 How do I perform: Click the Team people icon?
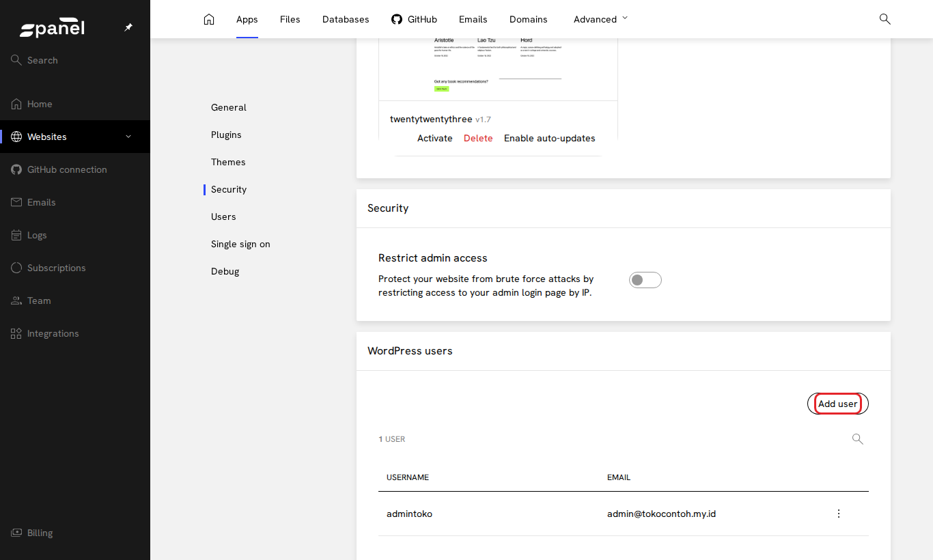[16, 300]
